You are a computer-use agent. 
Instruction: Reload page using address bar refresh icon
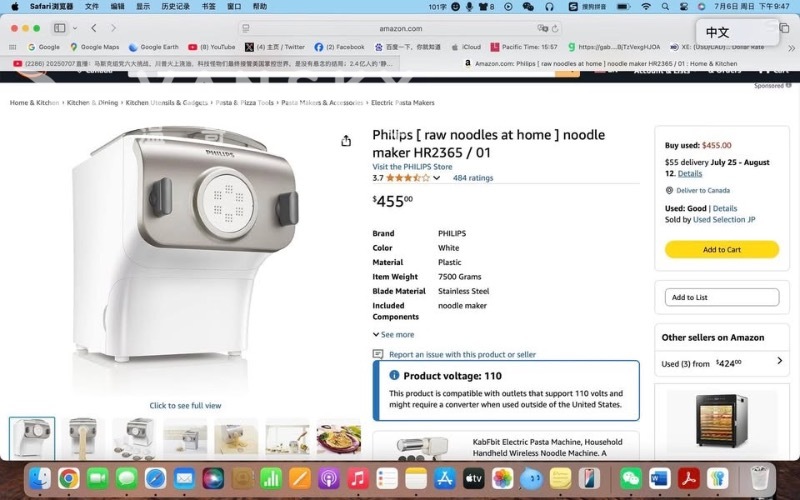click(x=555, y=29)
